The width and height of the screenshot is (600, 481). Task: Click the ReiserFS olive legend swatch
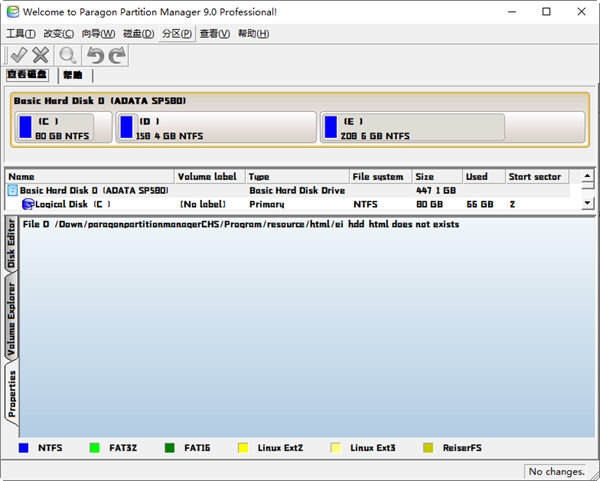tap(428, 448)
